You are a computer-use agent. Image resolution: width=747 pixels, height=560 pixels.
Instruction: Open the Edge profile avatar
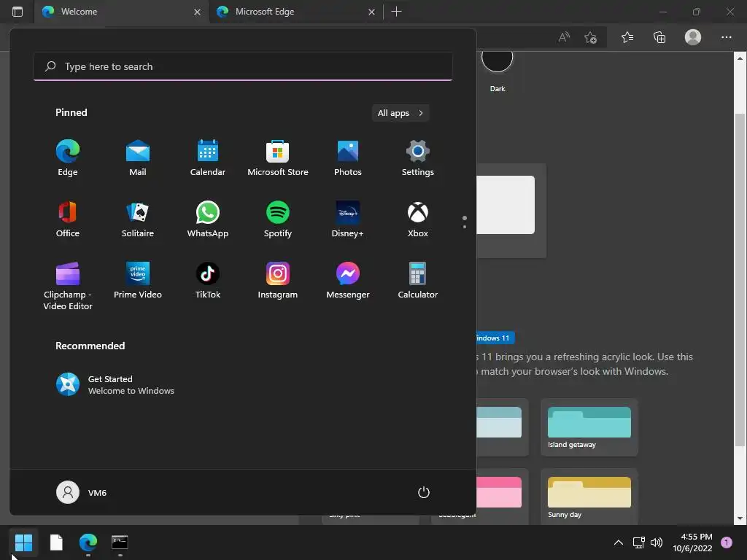pyautogui.click(x=693, y=37)
